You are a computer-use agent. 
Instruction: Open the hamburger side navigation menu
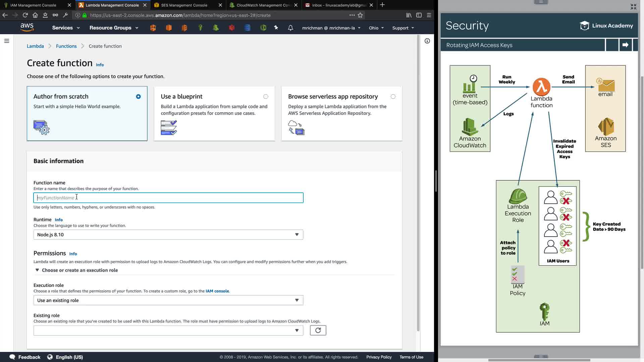(7, 41)
